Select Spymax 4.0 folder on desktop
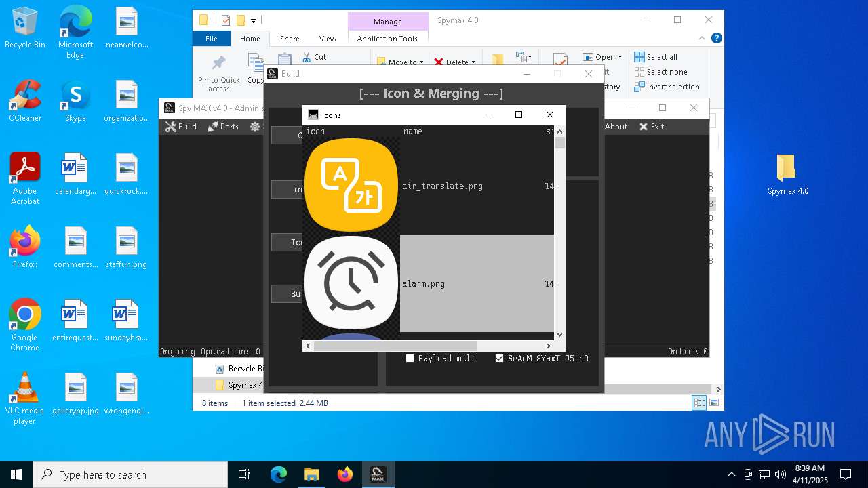 click(788, 174)
